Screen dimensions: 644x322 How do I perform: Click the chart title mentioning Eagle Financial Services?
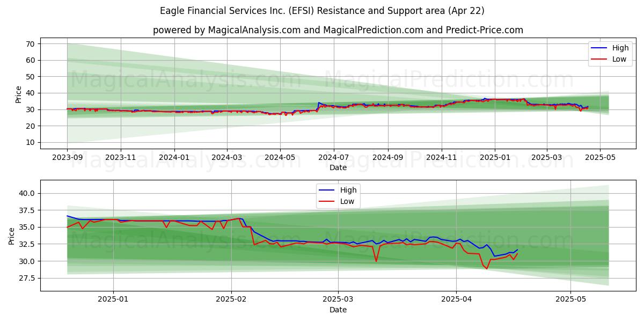(x=322, y=11)
